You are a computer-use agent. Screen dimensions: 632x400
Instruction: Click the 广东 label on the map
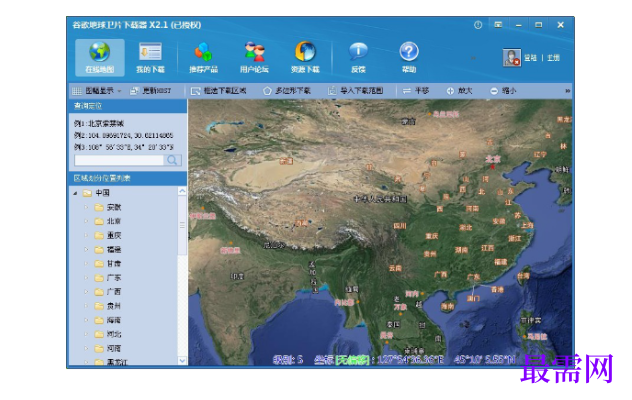(x=473, y=277)
